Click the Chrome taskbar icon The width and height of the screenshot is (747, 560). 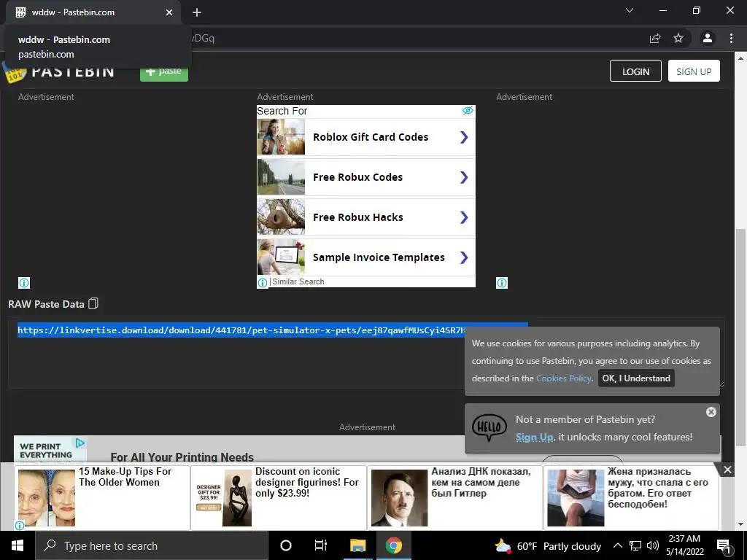(393, 545)
